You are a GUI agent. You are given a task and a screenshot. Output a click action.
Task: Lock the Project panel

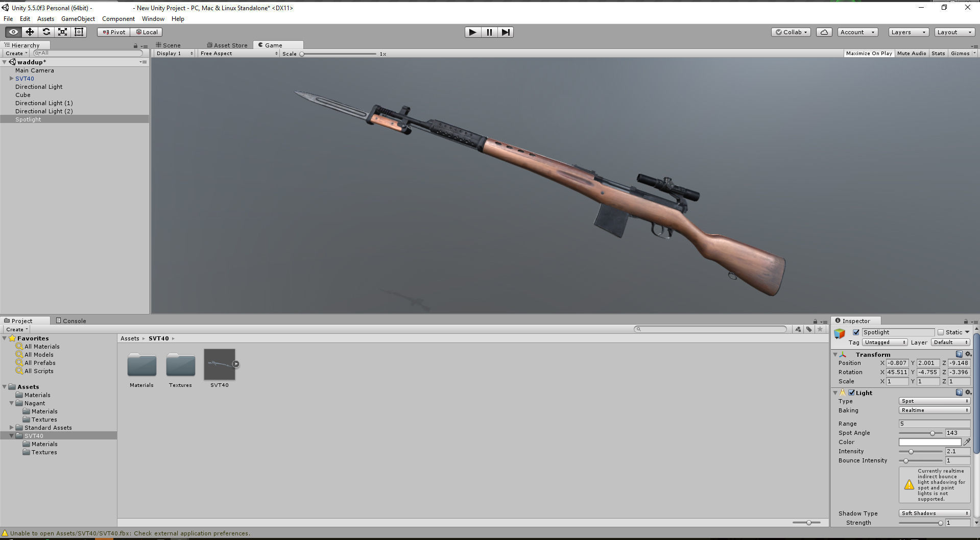(x=815, y=321)
